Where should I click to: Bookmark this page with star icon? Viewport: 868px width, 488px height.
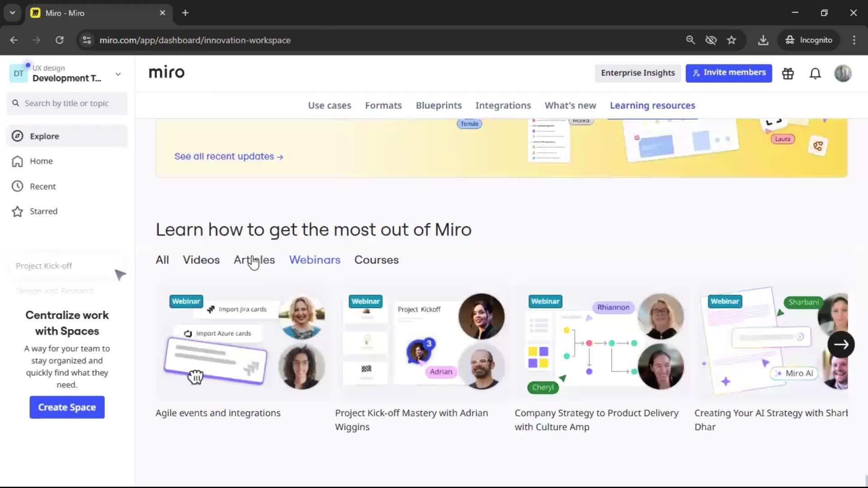pos(731,40)
